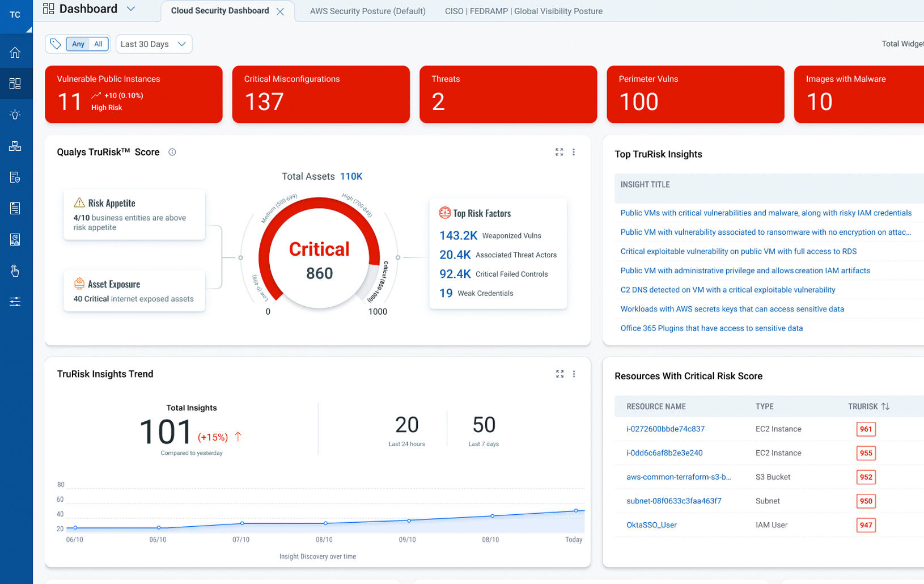Switch tag filter to All
924x584 pixels.
(98, 44)
